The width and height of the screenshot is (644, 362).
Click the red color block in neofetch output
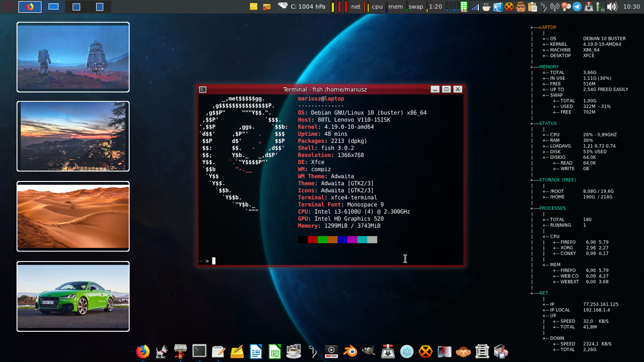coord(312,240)
